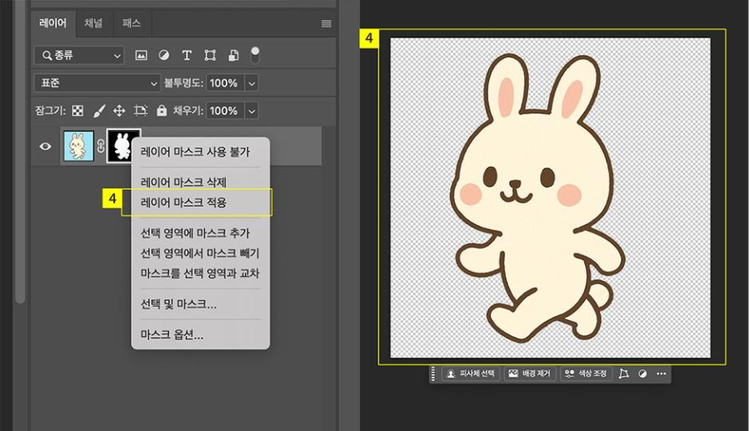The image size is (750, 431).
Task: Filter layers by smart object icon
Action: coord(233,55)
